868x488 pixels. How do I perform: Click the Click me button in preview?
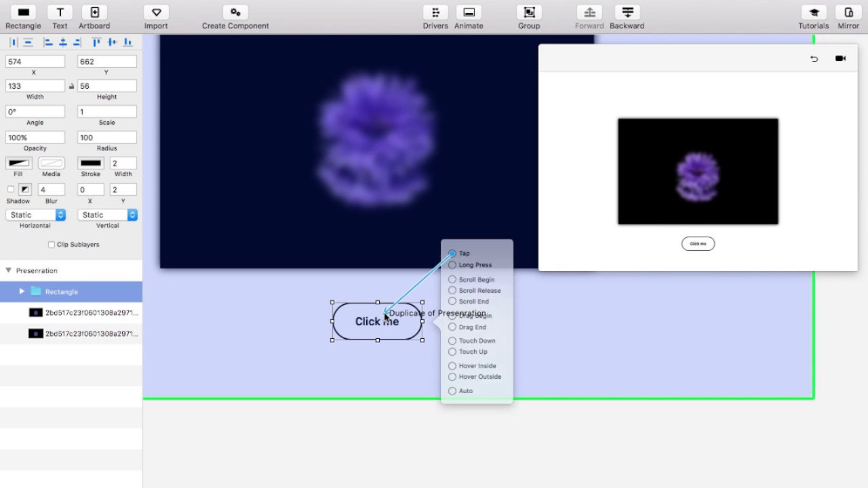pos(698,243)
